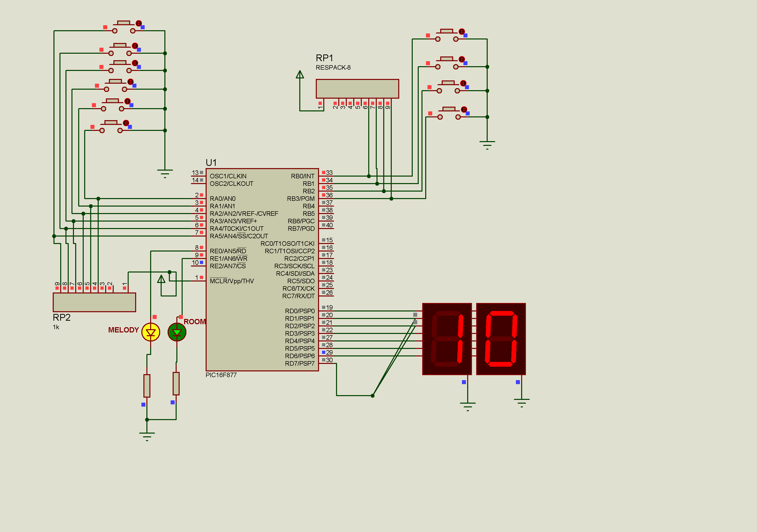Click the U1 component reference label
The height and width of the screenshot is (532, 757).
tap(211, 163)
